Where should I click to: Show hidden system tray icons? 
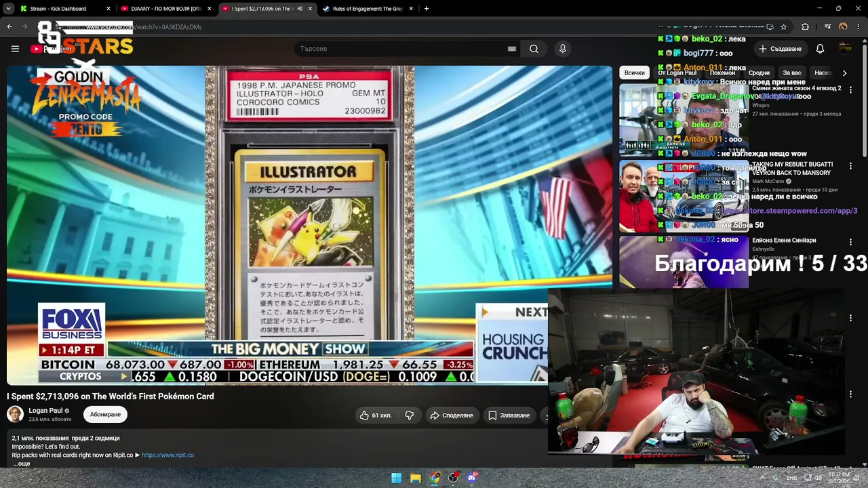coord(762,478)
